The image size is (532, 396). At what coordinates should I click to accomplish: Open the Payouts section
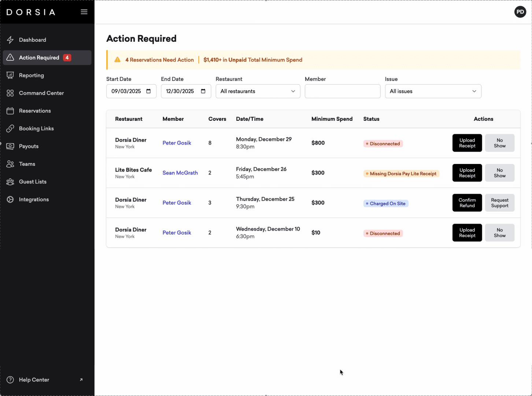(47, 146)
